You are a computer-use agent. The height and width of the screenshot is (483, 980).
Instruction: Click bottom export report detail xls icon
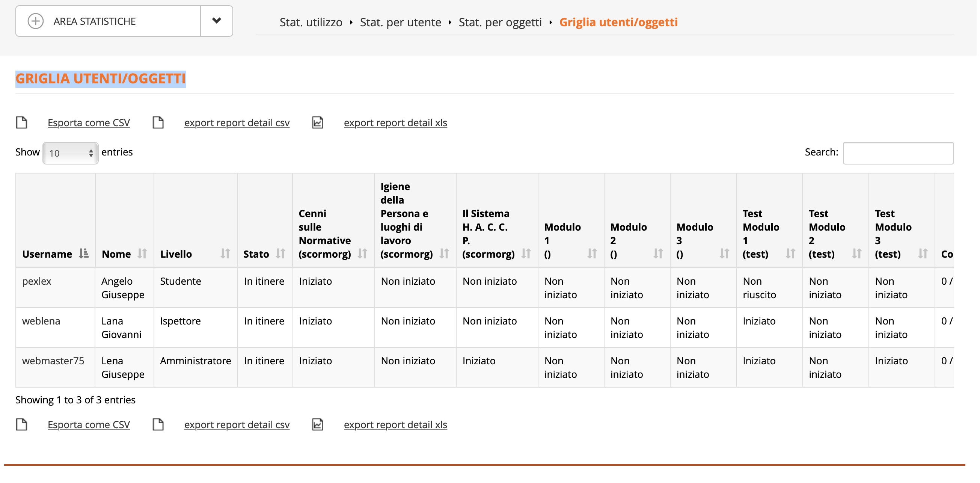(x=317, y=424)
